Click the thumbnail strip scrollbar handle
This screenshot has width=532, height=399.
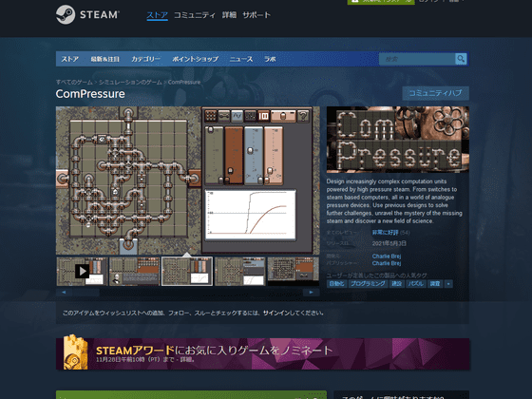(x=85, y=293)
